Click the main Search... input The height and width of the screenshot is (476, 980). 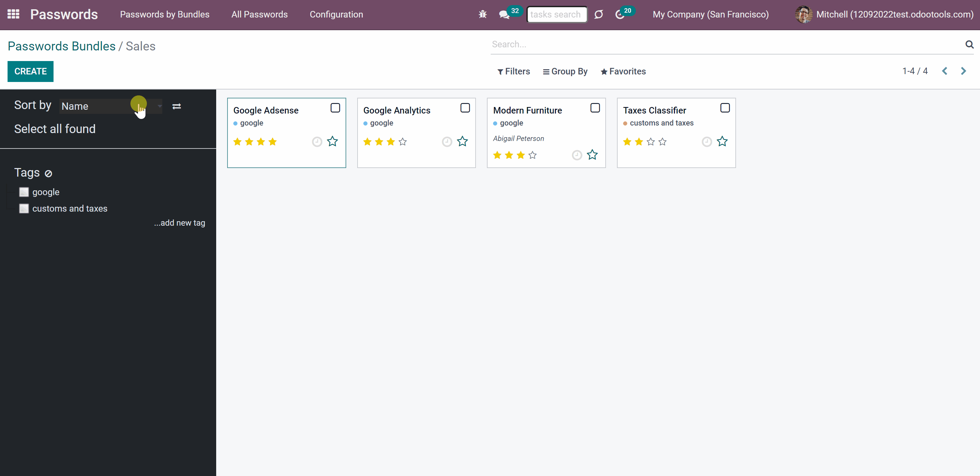tap(727, 45)
